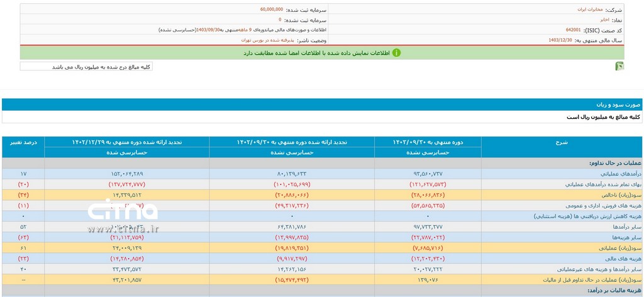The image size is (644, 297).
Task: Open the company name link مخابرات ایران
Action: click(x=589, y=10)
